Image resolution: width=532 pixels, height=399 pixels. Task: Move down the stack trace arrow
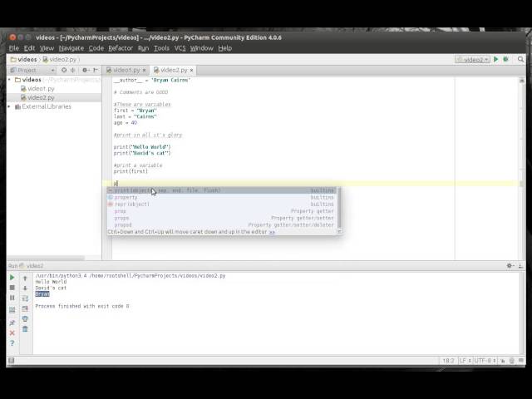coord(25,288)
